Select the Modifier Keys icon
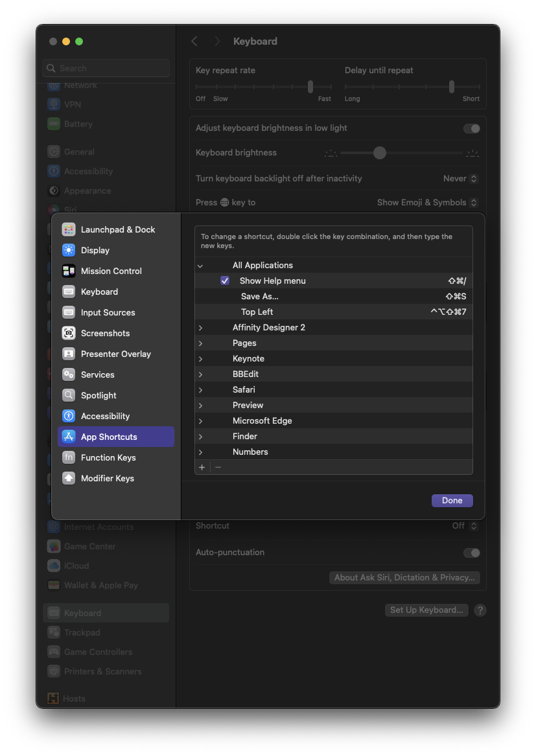536x756 pixels. pyautogui.click(x=69, y=478)
